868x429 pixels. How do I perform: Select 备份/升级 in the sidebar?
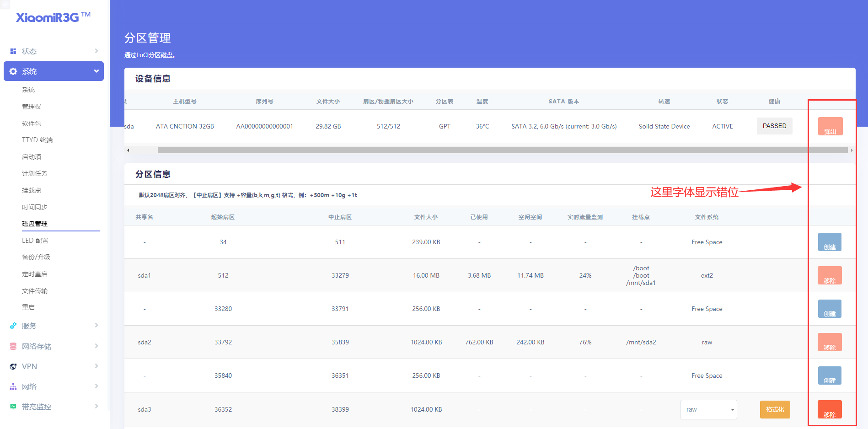click(x=37, y=257)
